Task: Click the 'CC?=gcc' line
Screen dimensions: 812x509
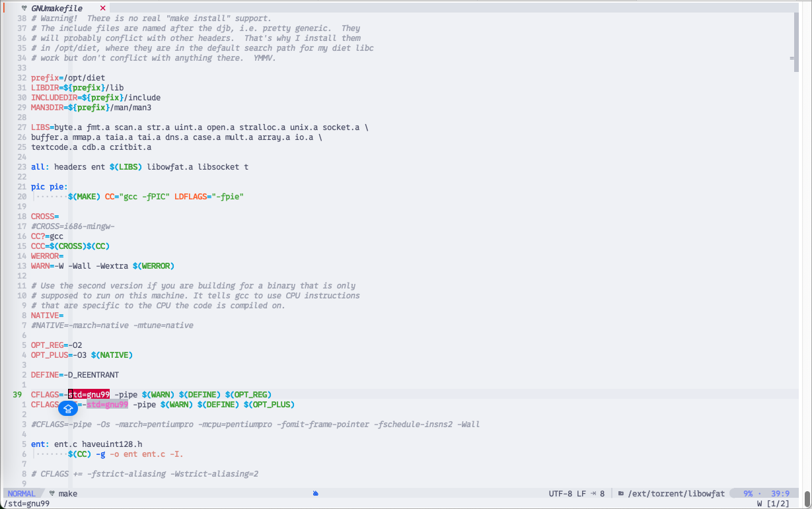Action: [47, 236]
